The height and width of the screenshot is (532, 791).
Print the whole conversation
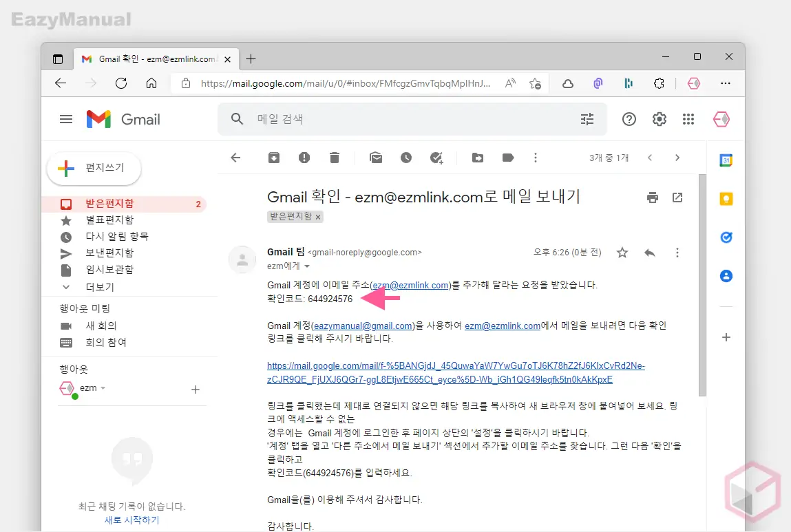[x=653, y=197]
